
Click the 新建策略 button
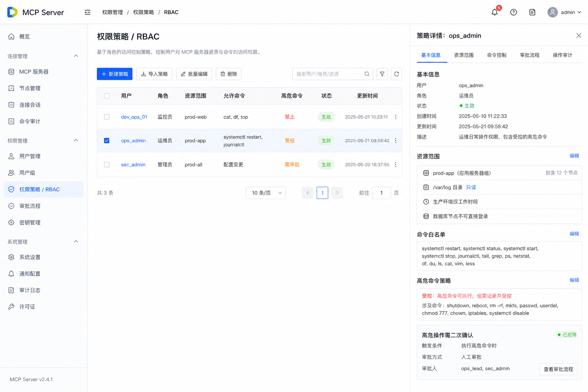(x=114, y=74)
